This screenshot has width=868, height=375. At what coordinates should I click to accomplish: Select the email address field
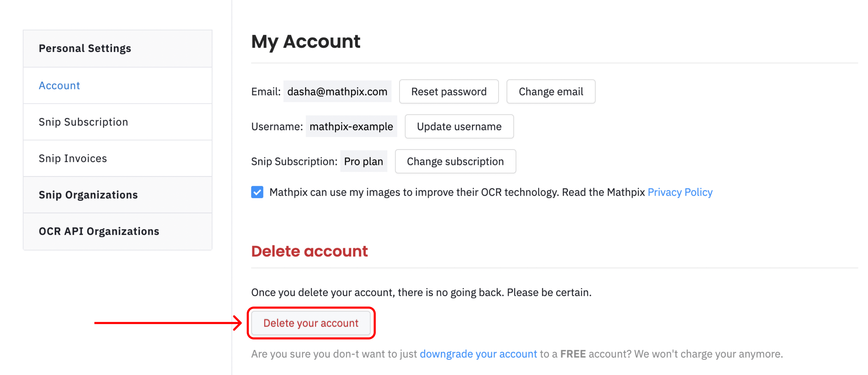point(337,91)
